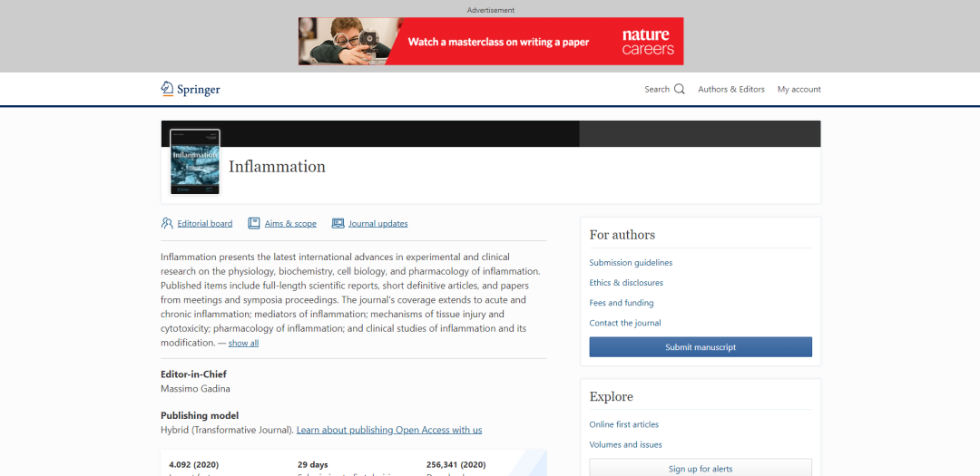Click Sign up for alerts button
The image size is (980, 476).
(x=700, y=468)
